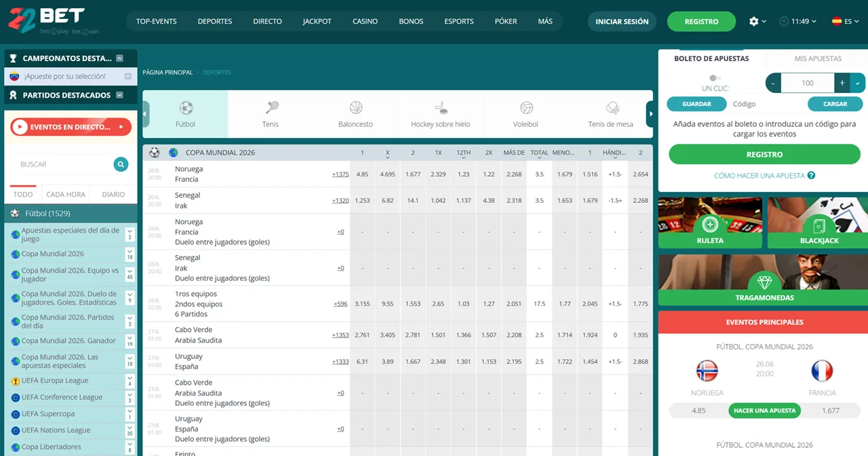
Task: Open bet amount options dropdown arrow
Action: coord(858,83)
